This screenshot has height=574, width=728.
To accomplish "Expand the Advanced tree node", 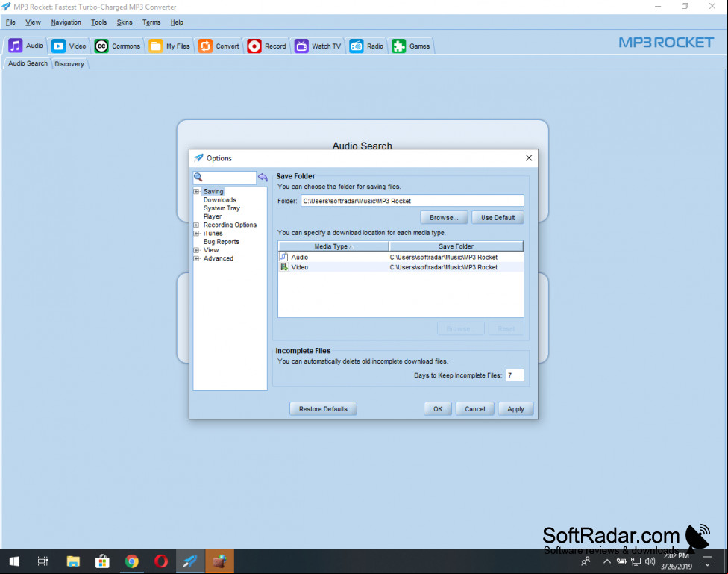I will 196,258.
